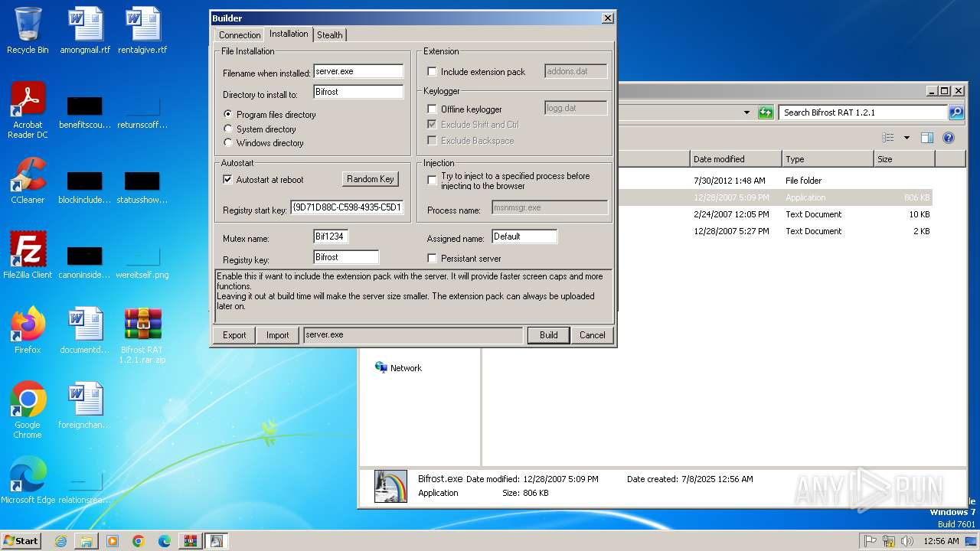
Task: Click the Bifrost Builder taskbar icon
Action: pyautogui.click(x=216, y=541)
